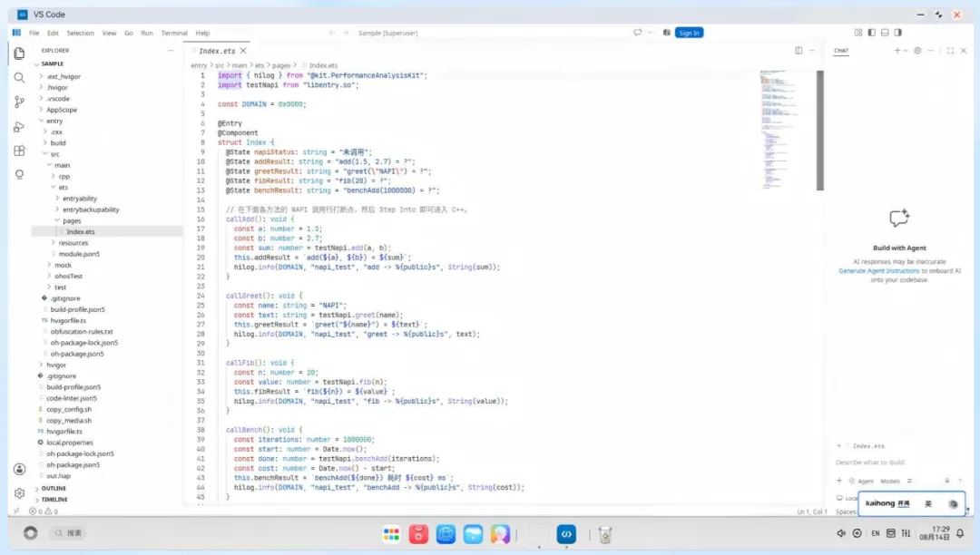Collapse the entry folder
Viewport: 980px width, 555px height.
tap(54, 121)
